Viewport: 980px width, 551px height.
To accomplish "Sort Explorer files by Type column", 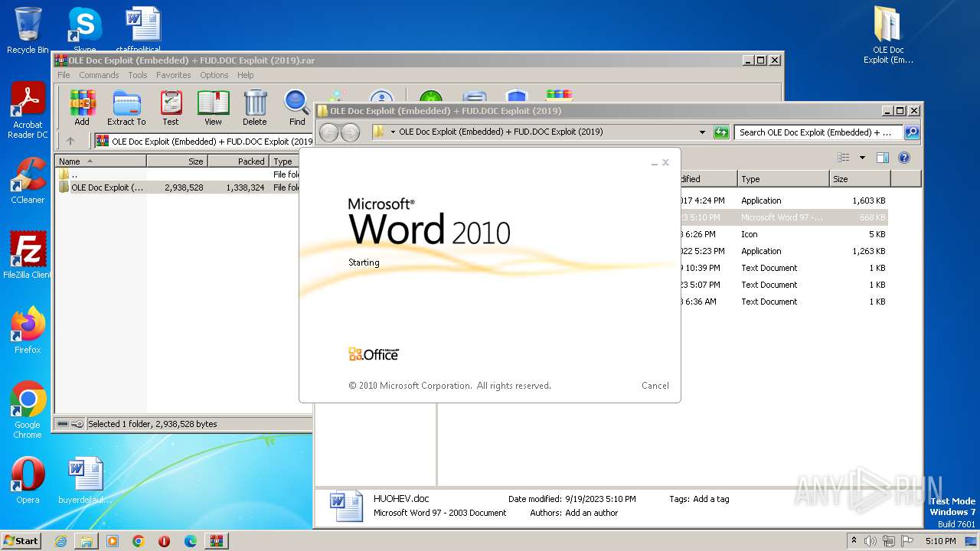I will click(x=783, y=179).
